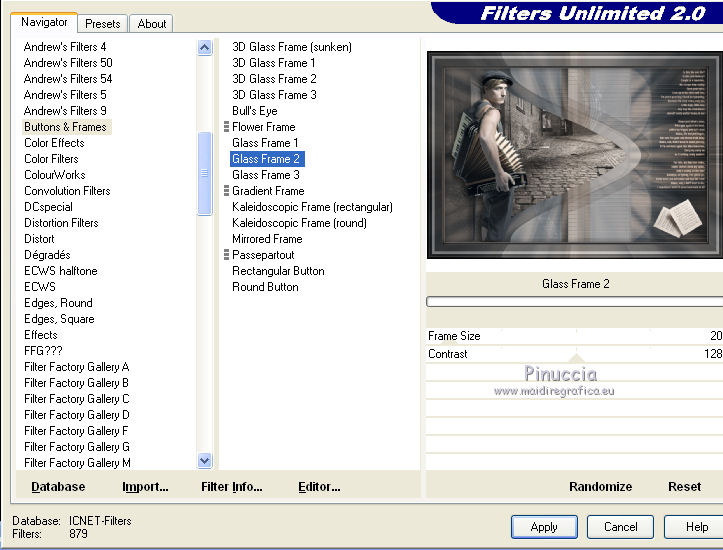Choose Round Button filter
Image resolution: width=723 pixels, height=550 pixels.
coord(266,287)
